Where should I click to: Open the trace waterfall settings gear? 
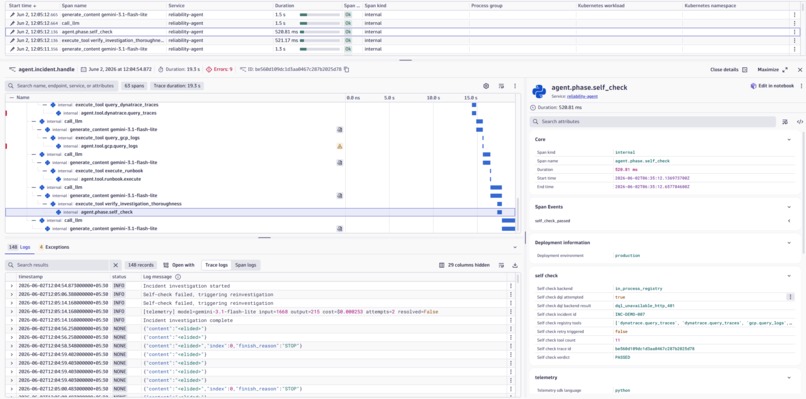[486, 86]
